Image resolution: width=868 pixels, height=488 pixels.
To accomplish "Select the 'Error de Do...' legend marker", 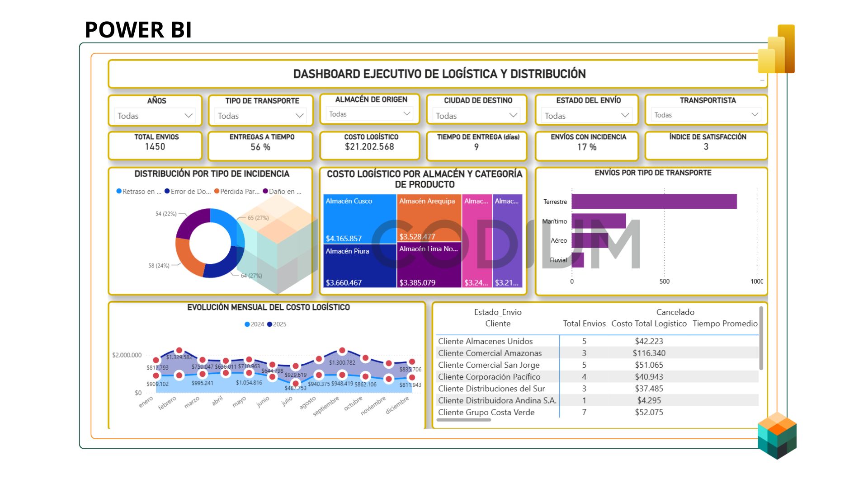I will click(167, 191).
